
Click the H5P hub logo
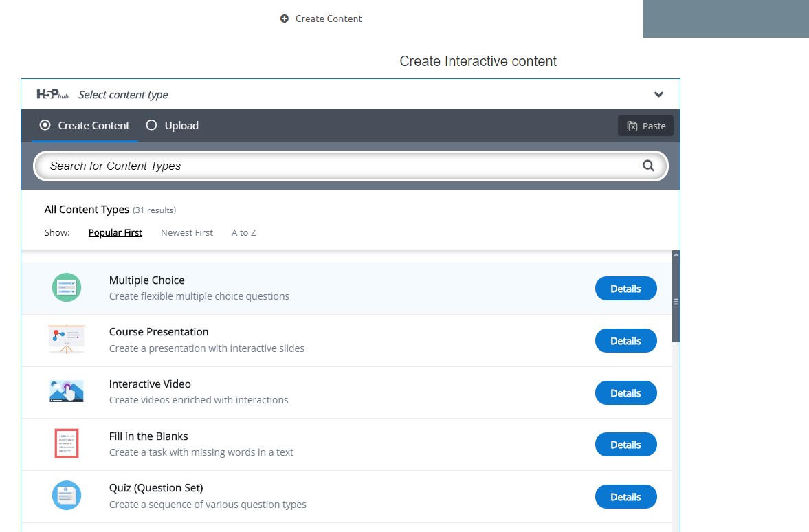53,94
